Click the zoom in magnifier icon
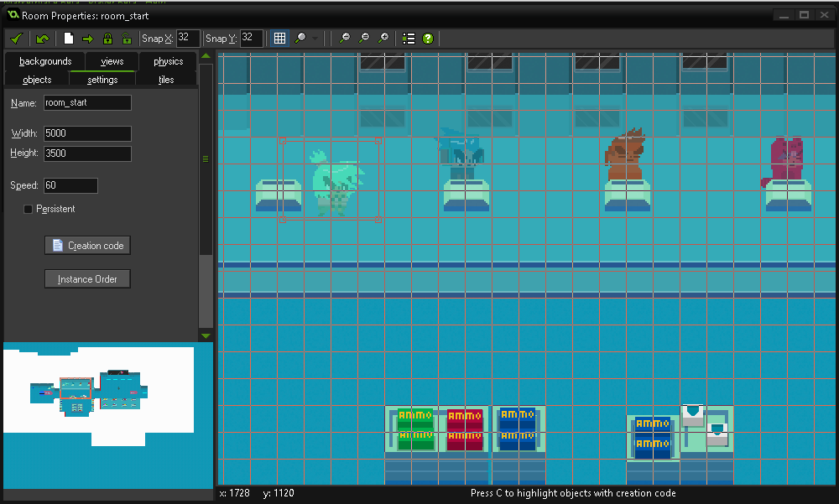Viewport: 839px width, 504px height. (383, 38)
